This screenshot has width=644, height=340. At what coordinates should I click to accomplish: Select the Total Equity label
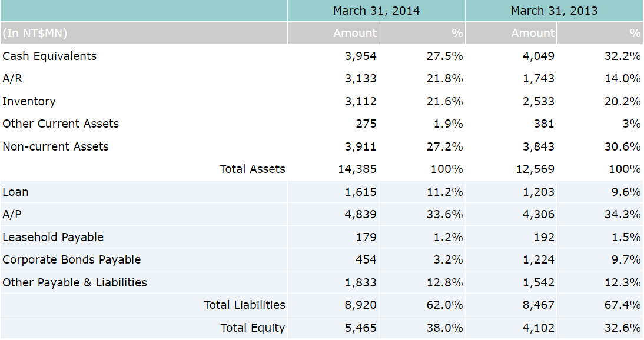pyautogui.click(x=253, y=328)
